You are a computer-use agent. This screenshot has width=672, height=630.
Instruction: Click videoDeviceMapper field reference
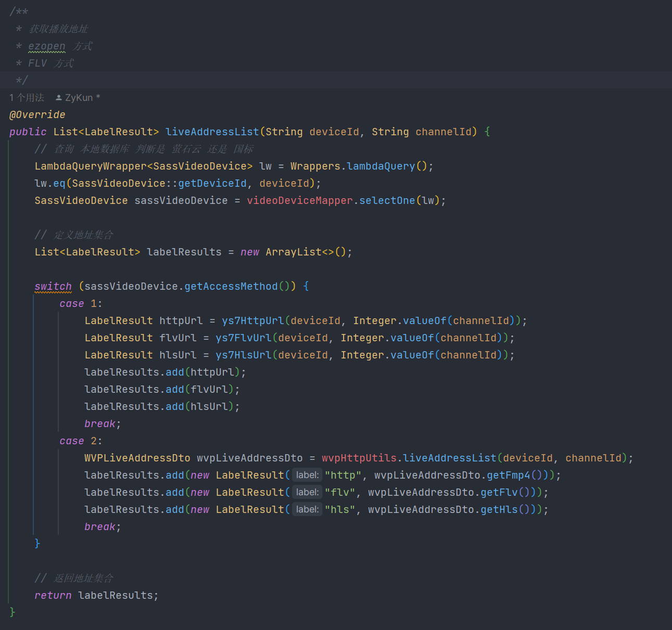coord(300,200)
